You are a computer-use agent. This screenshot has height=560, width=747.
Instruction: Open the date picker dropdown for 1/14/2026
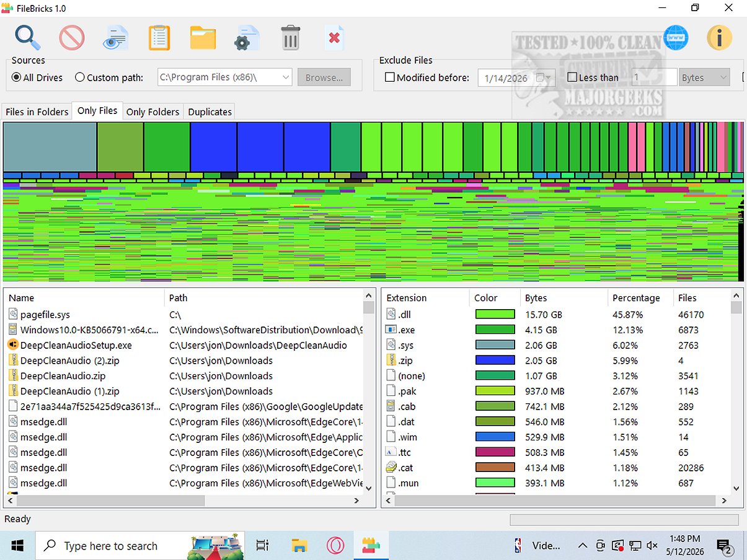tap(544, 77)
